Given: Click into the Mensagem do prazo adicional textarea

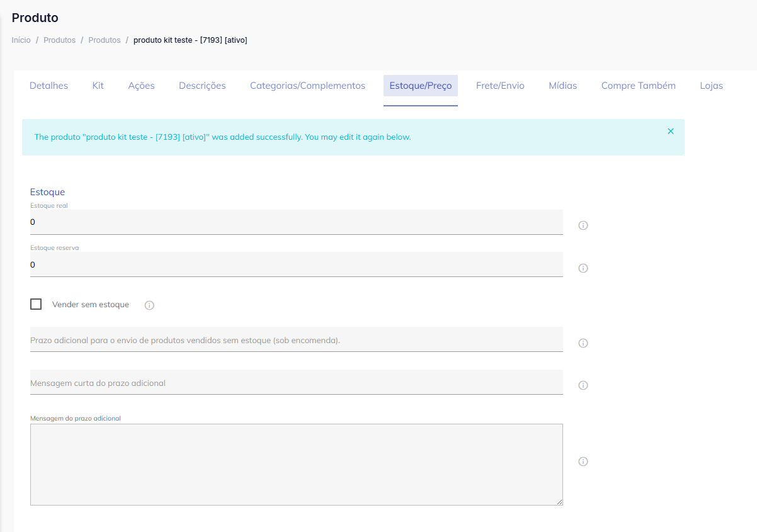Looking at the screenshot, I should [x=296, y=464].
